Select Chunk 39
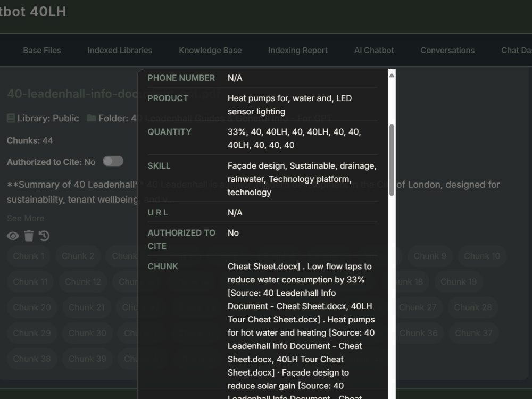Screen dimensions: 532x399 click(87, 359)
